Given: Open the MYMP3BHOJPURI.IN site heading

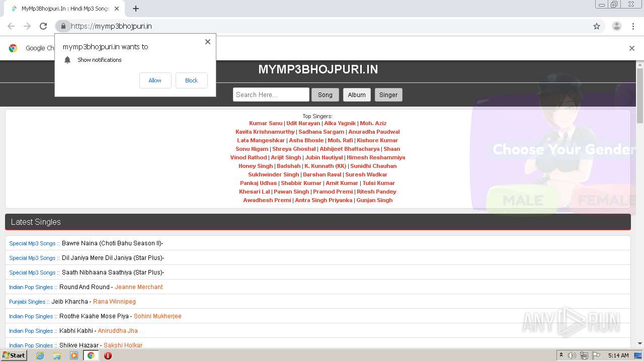Looking at the screenshot, I should [318, 69].
